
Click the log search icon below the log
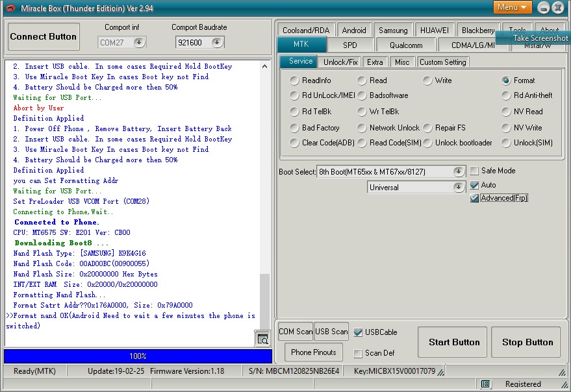pyautogui.click(x=262, y=339)
